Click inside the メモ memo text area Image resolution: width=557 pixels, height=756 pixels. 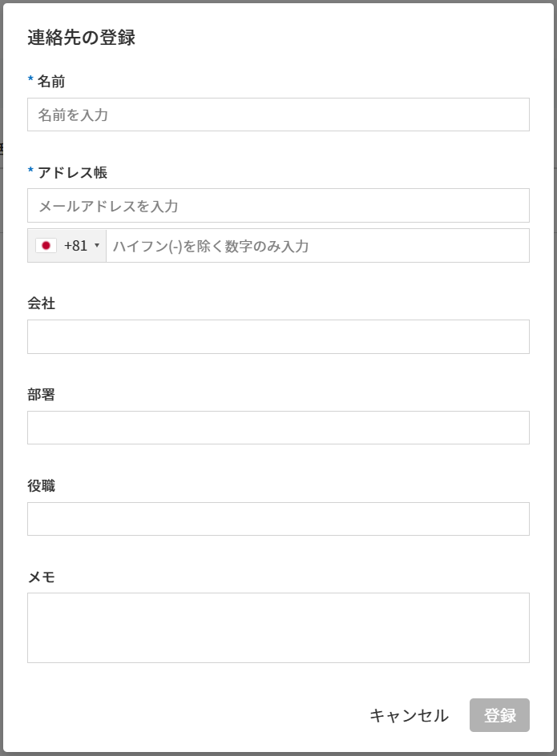[x=278, y=628]
